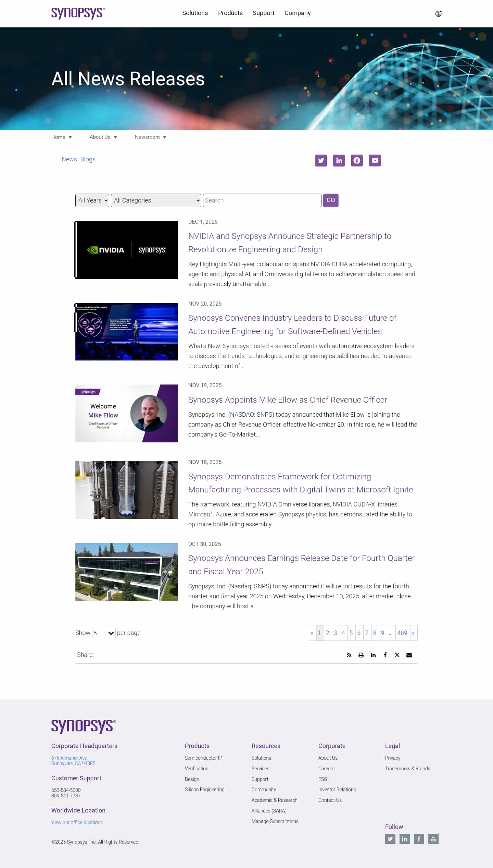Open the All Years dropdown
This screenshot has width=493, height=868.
(x=92, y=200)
